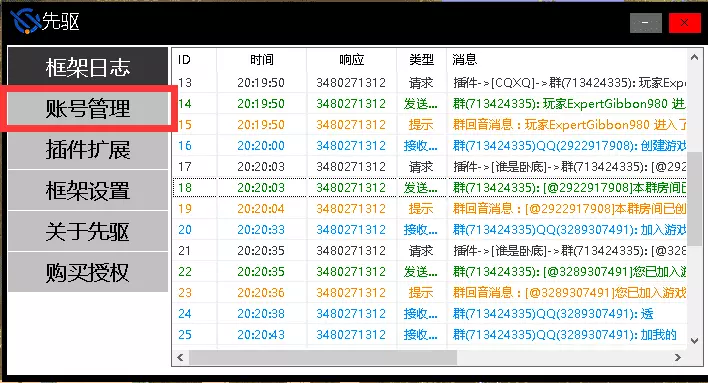Click the horizontal scrollbar thumb
The image size is (708, 383).
(323, 358)
